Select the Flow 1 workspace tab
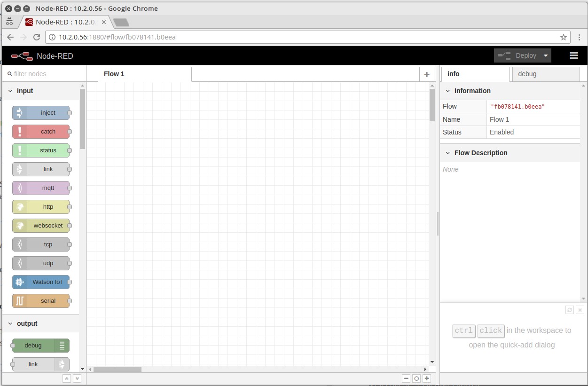 click(145, 74)
